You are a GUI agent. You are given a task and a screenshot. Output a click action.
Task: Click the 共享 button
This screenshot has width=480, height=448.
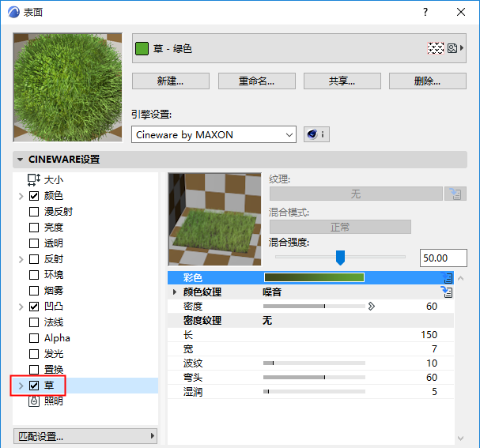[x=342, y=81]
